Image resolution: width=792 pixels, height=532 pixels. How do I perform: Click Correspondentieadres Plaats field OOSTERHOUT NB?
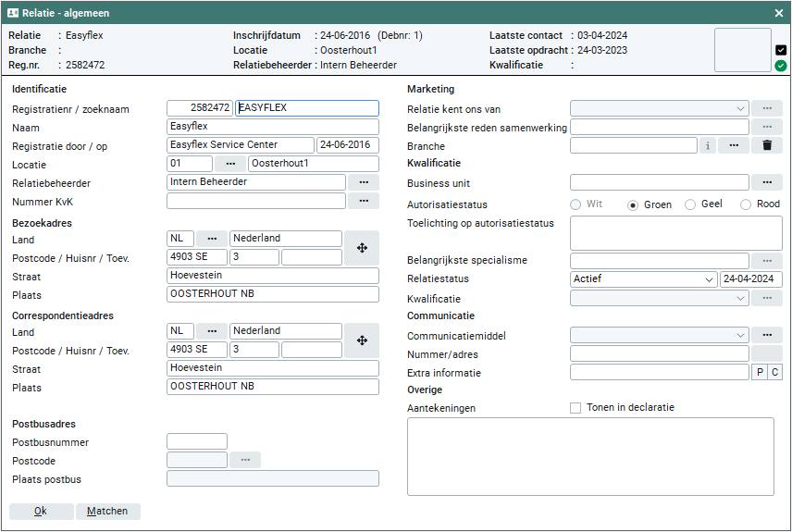click(x=273, y=387)
